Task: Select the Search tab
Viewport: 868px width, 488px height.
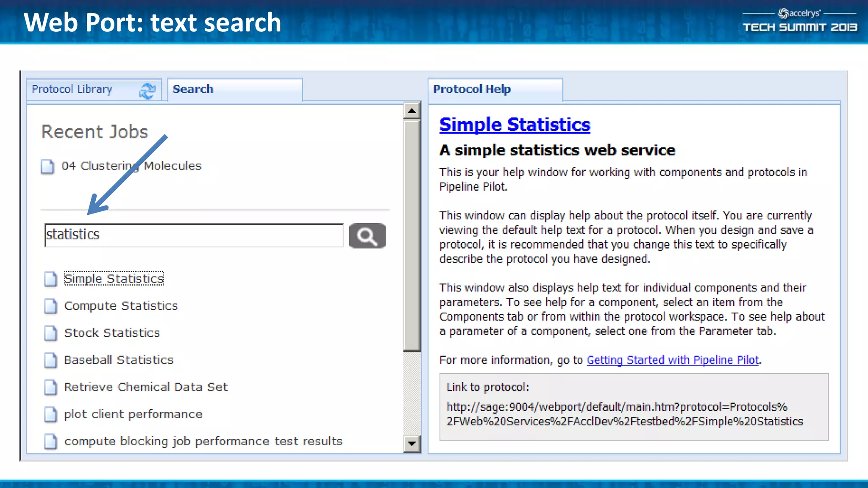Action: coord(235,89)
